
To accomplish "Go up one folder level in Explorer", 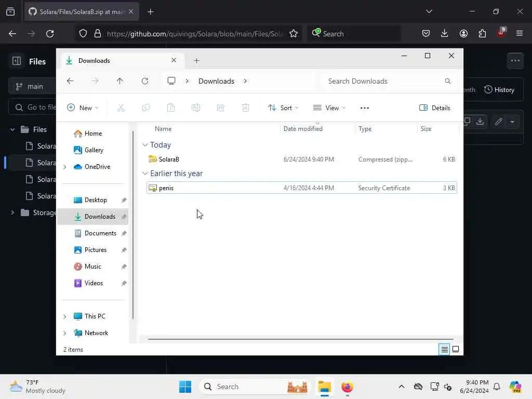I will coord(120,81).
